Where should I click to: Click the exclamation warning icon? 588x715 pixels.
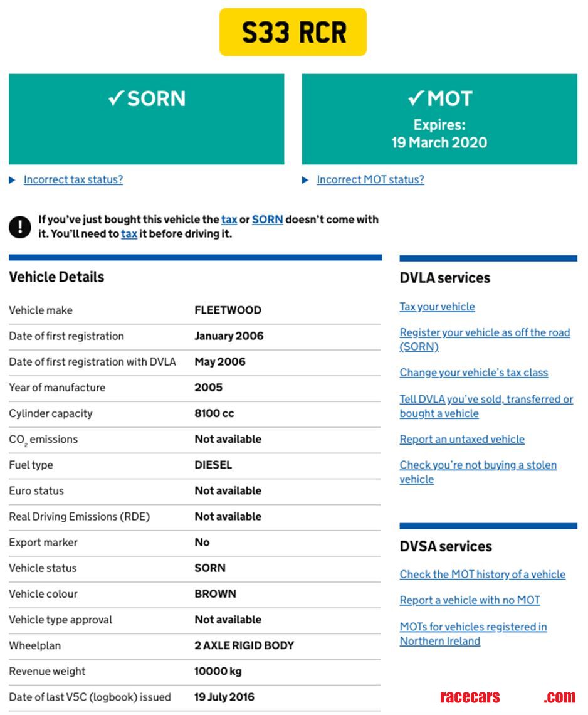coord(20,227)
